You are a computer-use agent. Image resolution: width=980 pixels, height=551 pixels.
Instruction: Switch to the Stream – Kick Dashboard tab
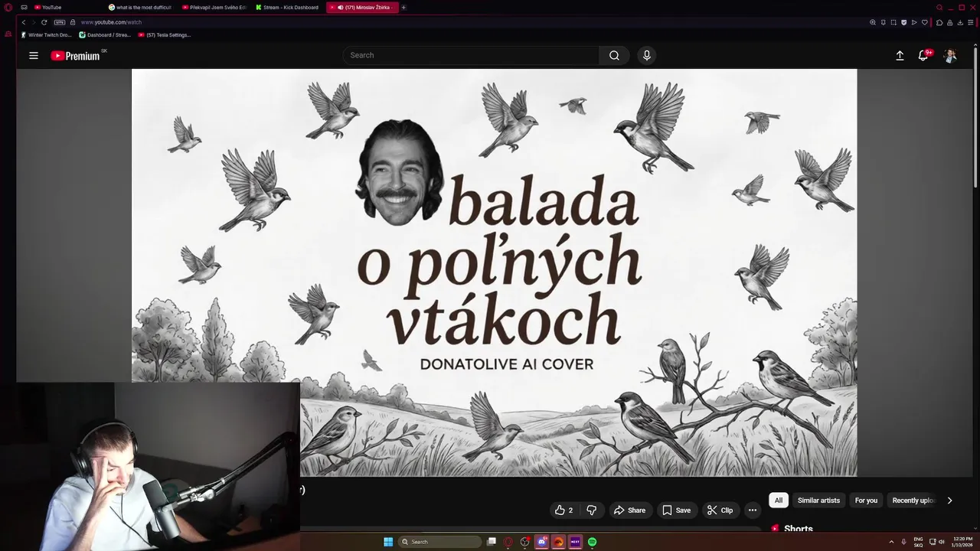[x=287, y=7]
